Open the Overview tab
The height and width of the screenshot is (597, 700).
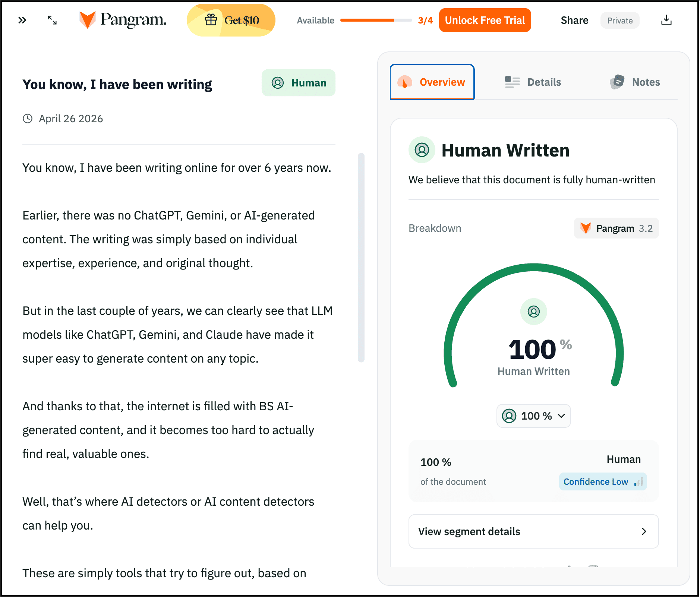tap(432, 82)
